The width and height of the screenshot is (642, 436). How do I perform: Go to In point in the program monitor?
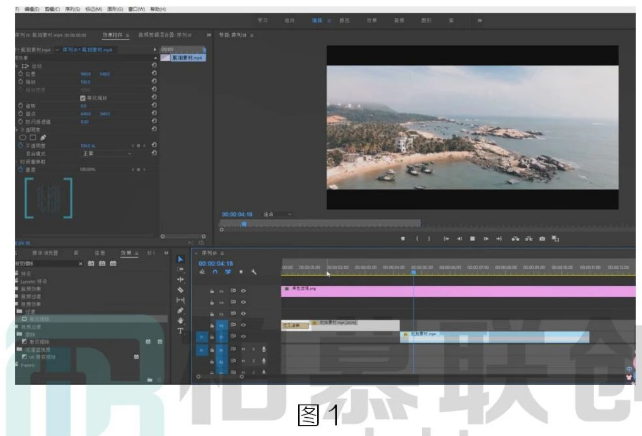pyautogui.click(x=446, y=239)
